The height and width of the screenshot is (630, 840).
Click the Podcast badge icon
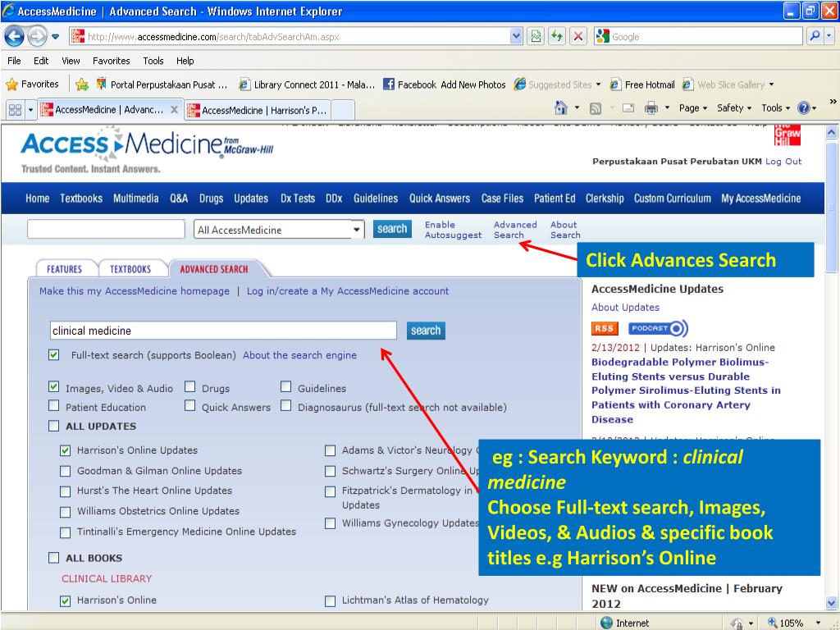pyautogui.click(x=658, y=328)
